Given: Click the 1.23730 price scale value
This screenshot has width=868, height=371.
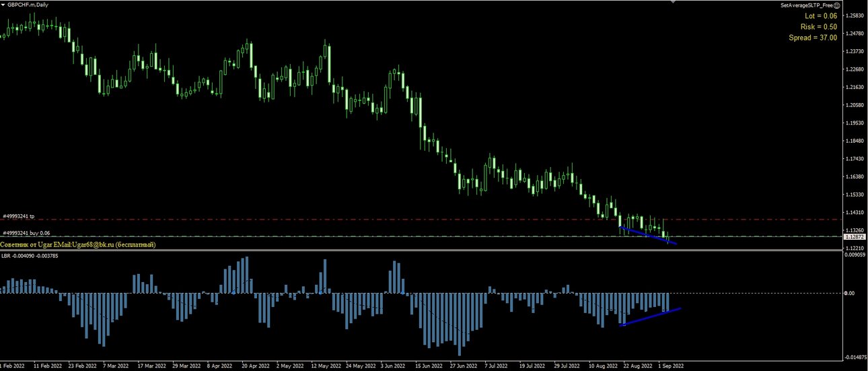Looking at the screenshot, I should tap(856, 51).
